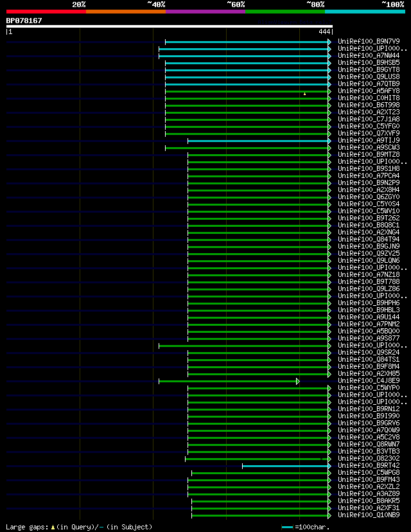The height and width of the screenshot is (532, 411).
Task: Select hit UniRef100_A7PCA4
Action: [369, 176]
